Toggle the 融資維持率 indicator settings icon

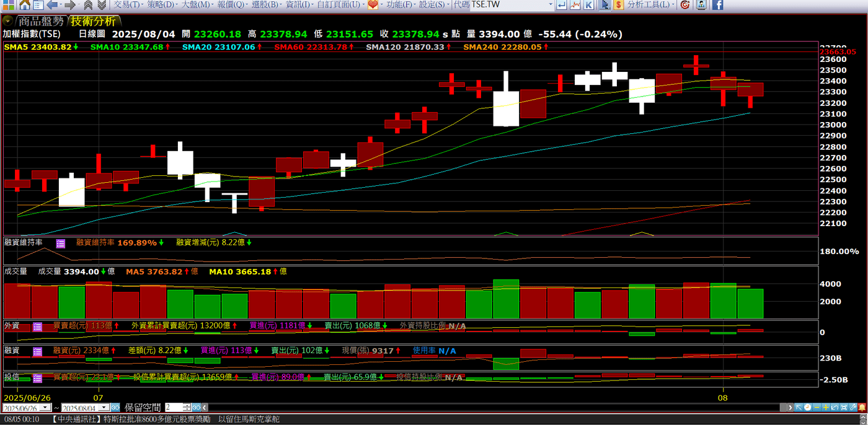coord(61,243)
